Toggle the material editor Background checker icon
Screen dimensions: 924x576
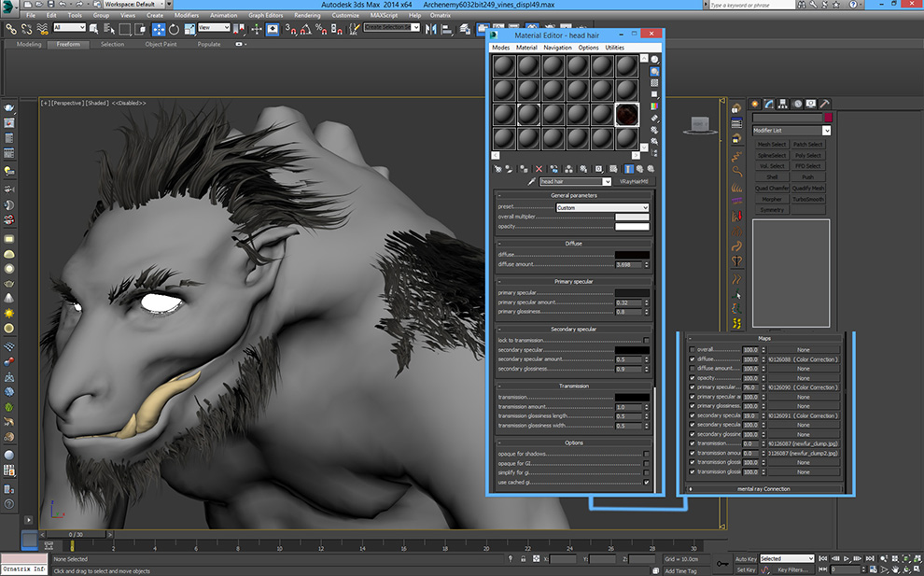[x=655, y=84]
